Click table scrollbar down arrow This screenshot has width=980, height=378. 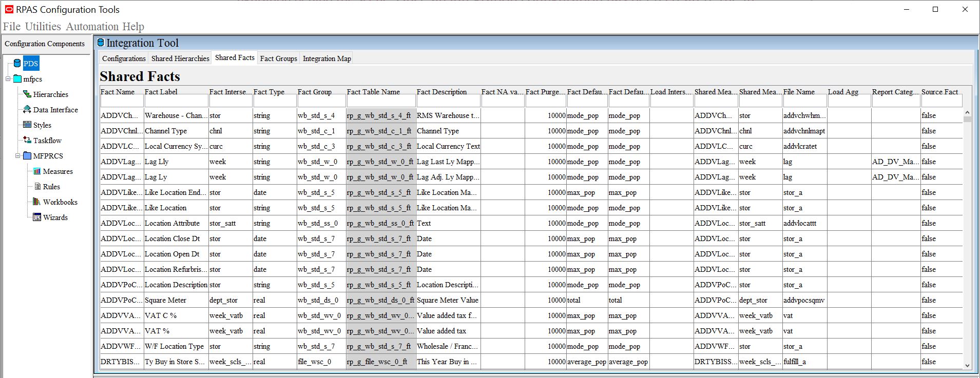pos(967,366)
